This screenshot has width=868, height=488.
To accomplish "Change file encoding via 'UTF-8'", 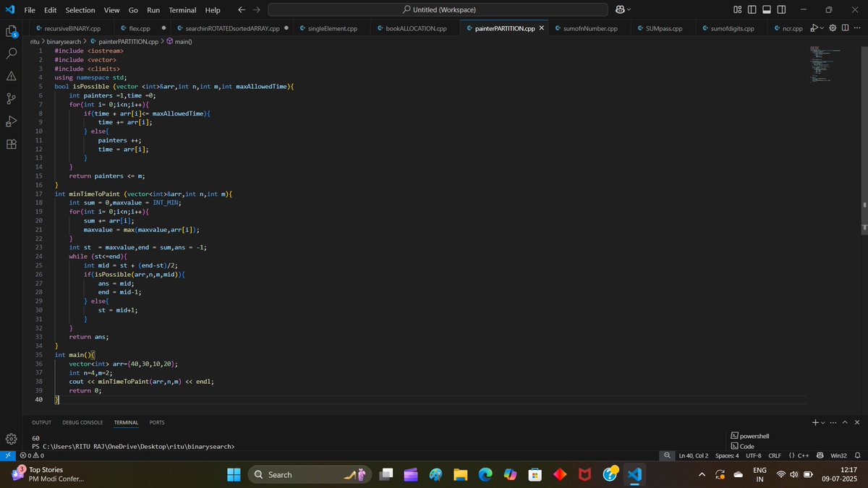I will tap(753, 455).
